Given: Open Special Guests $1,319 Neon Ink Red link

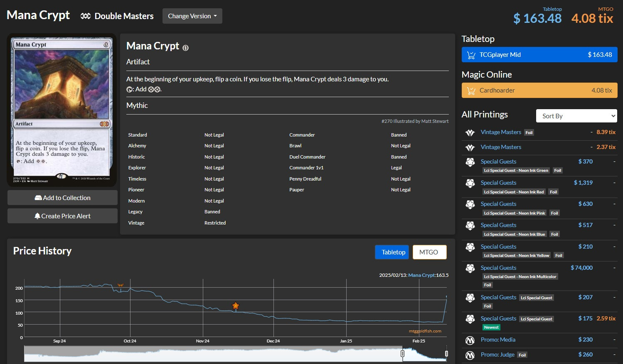Looking at the screenshot, I should tap(498, 183).
